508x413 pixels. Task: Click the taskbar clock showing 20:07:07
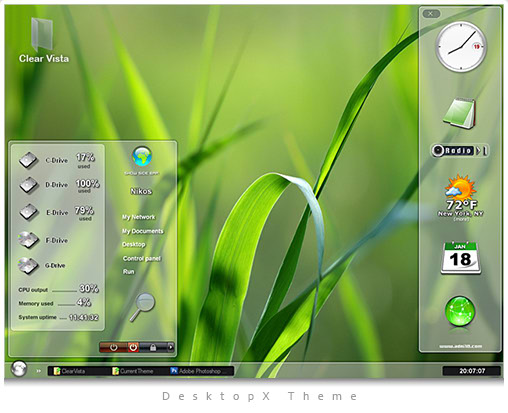[472, 371]
